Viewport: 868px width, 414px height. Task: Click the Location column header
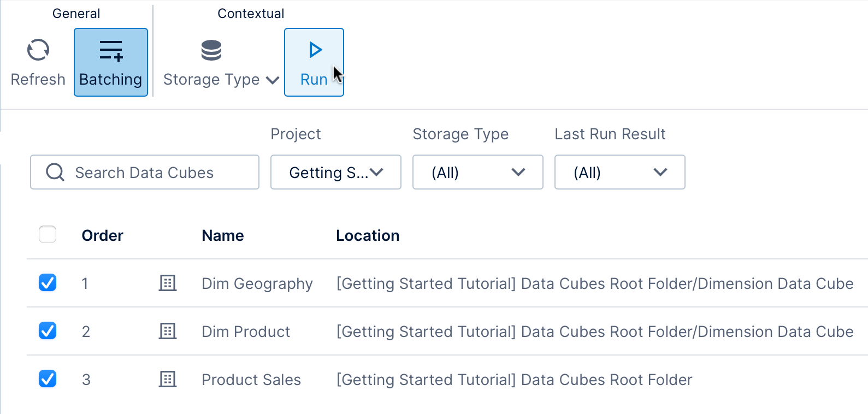pos(368,235)
